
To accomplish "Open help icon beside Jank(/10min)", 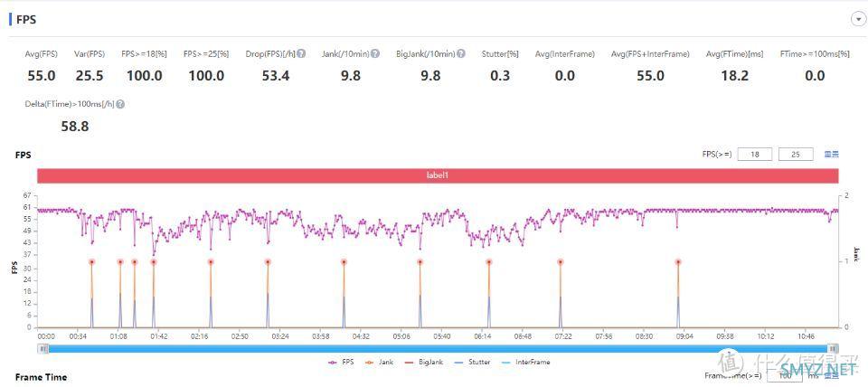I will click(x=374, y=53).
